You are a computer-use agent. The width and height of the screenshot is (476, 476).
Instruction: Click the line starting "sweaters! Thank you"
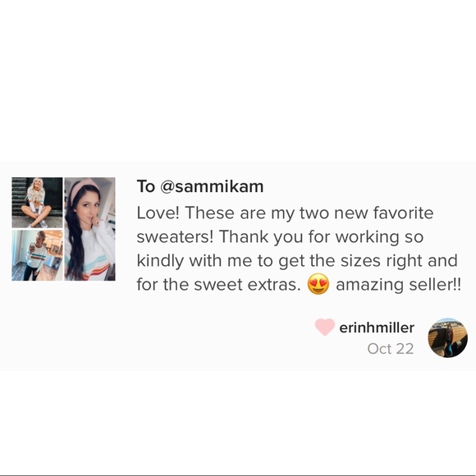coord(280,237)
